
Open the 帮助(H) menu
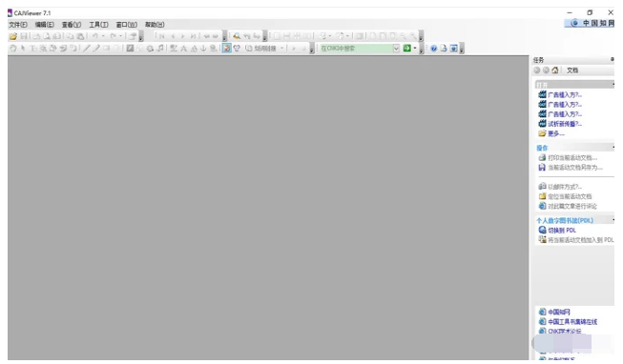point(155,25)
